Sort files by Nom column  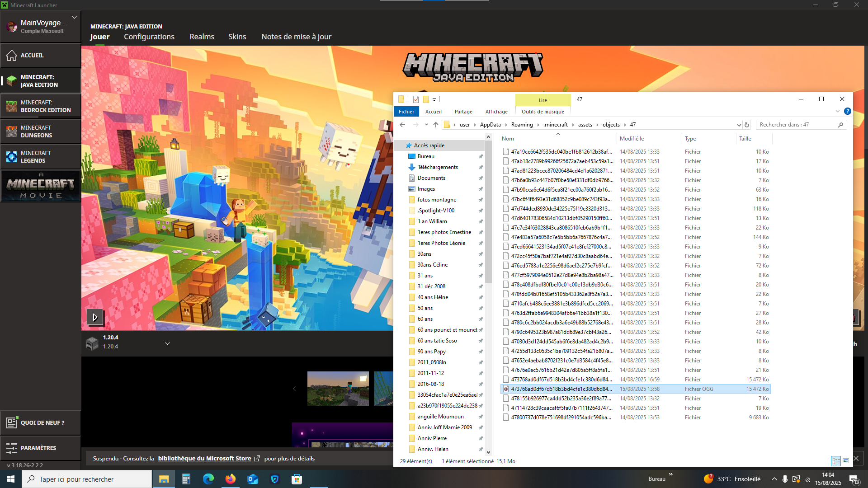558,139
